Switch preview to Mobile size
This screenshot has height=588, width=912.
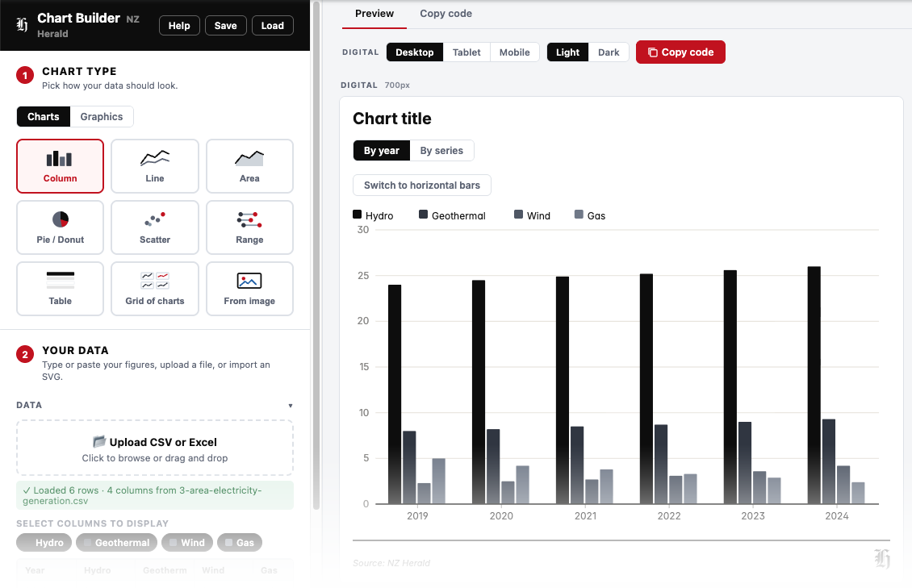(x=515, y=52)
